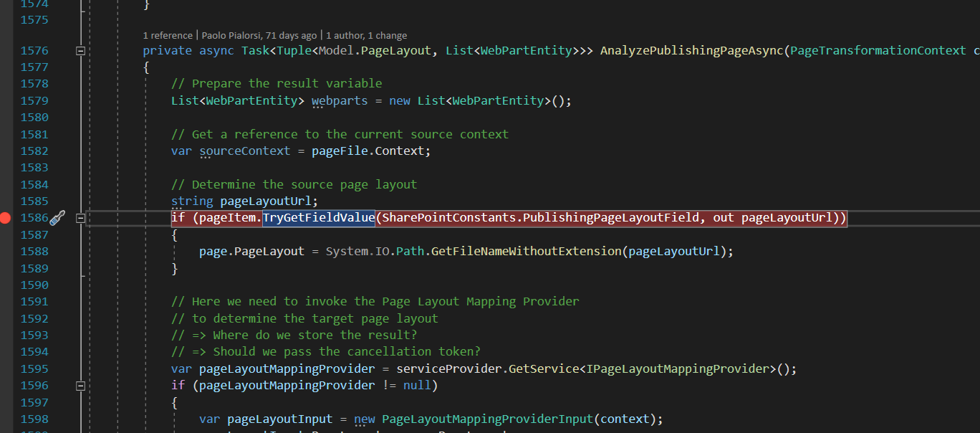Click the null keyword on line 1596
This screenshot has height=433, width=980.
tap(417, 385)
